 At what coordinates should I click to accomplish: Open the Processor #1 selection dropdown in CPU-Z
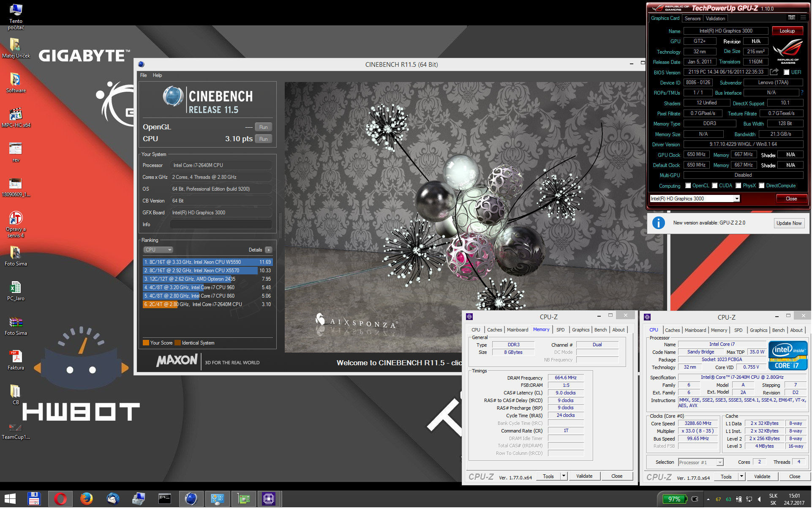pos(701,462)
